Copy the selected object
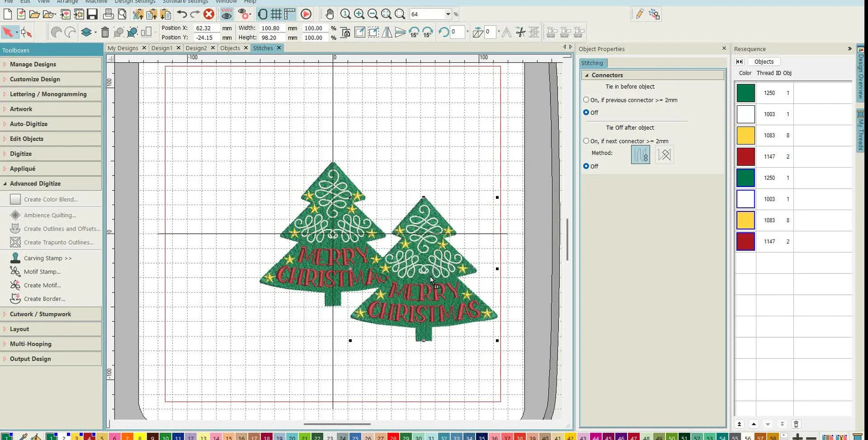868x440 pixels. click(152, 14)
